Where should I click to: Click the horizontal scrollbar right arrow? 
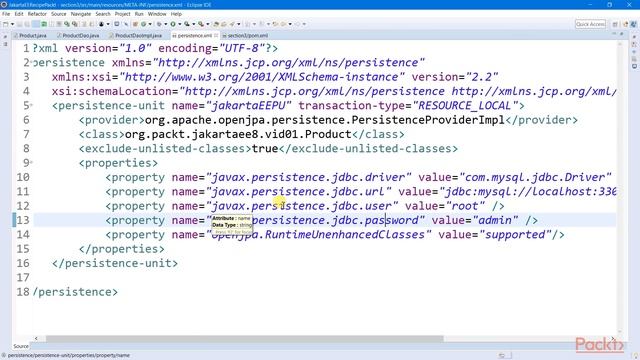click(x=613, y=339)
